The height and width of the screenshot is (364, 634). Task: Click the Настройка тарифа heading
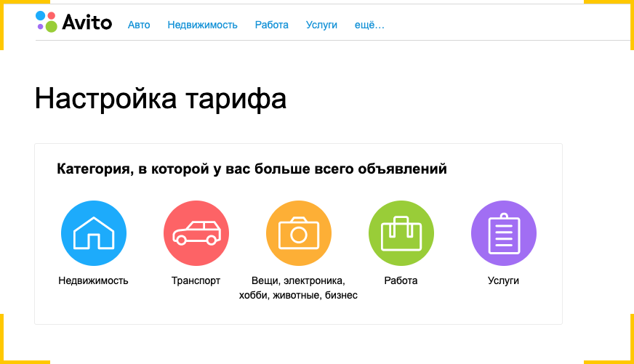pos(161,98)
